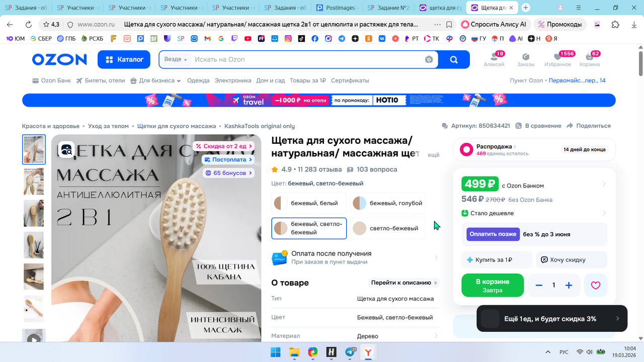Open YouTube bookmark icon
Image resolution: width=644 pixels, height=362 pixels.
tap(248, 39)
